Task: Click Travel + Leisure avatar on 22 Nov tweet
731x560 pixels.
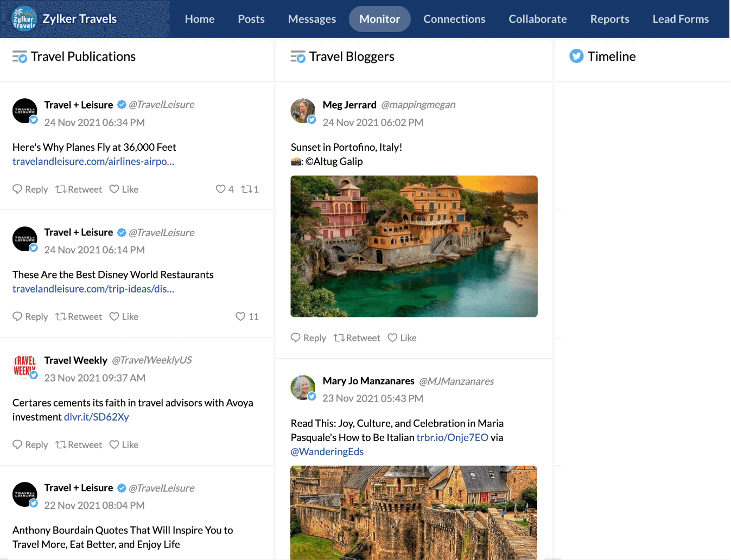Action: tap(25, 494)
